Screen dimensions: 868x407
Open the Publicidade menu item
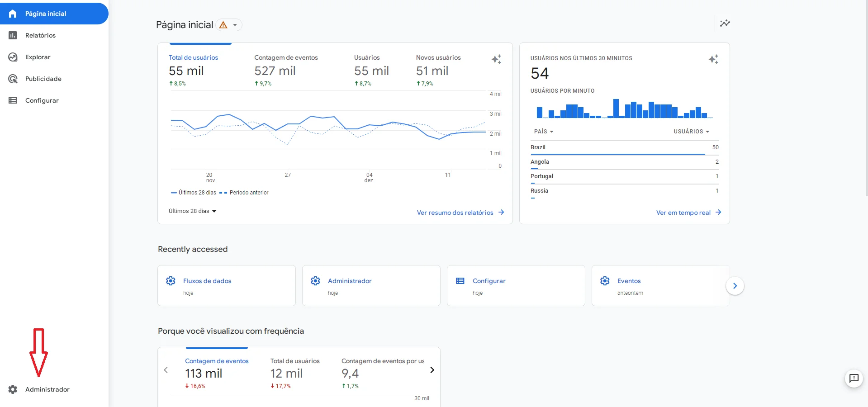point(43,79)
